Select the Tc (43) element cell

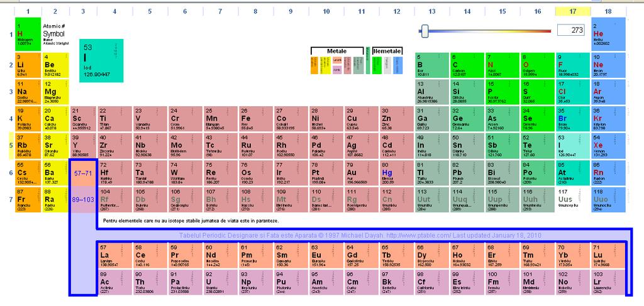(220, 146)
